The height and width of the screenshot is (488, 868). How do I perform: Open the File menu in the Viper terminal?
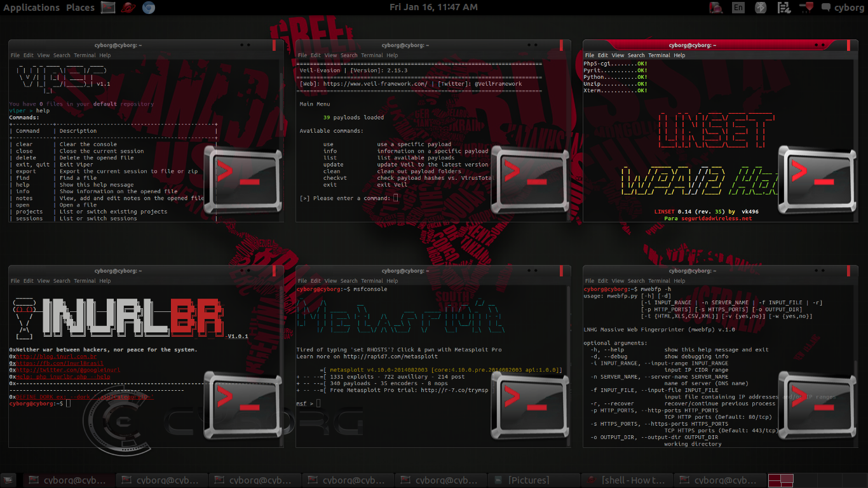tap(15, 55)
